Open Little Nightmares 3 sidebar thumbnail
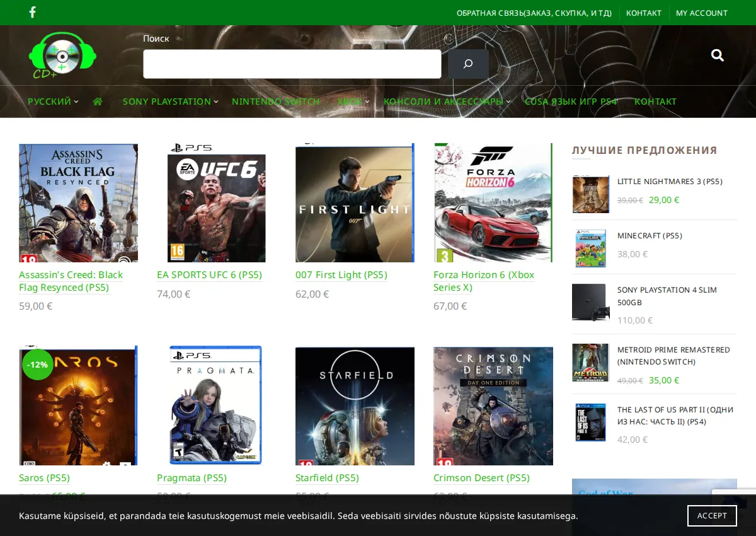756x536 pixels. (x=590, y=194)
